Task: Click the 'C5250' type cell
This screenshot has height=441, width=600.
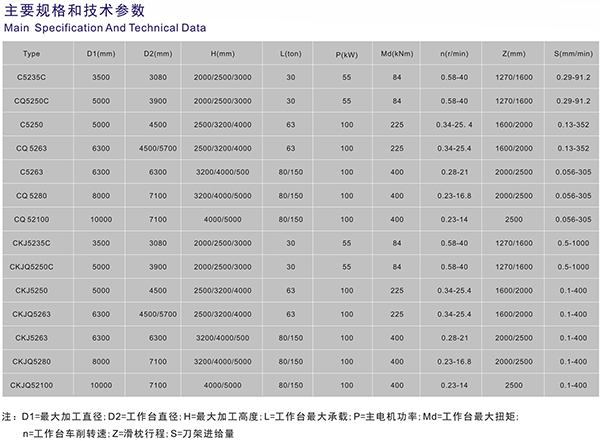Action: pyautogui.click(x=31, y=125)
